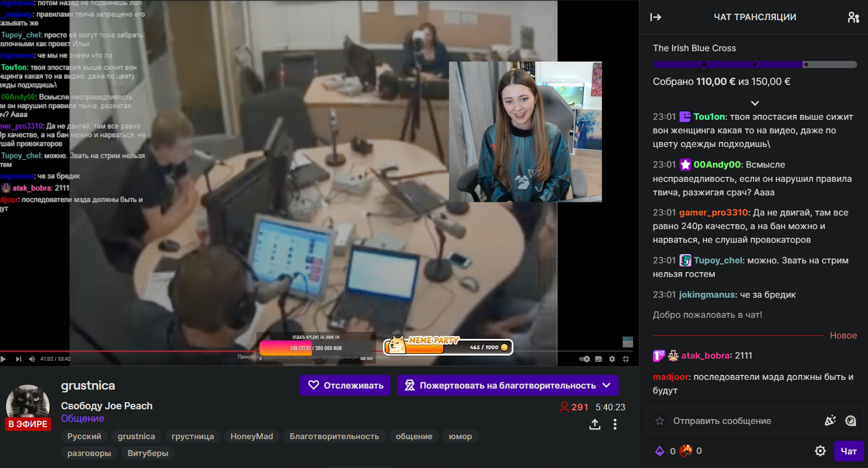Mute the embedded video volume icon

coord(32,359)
